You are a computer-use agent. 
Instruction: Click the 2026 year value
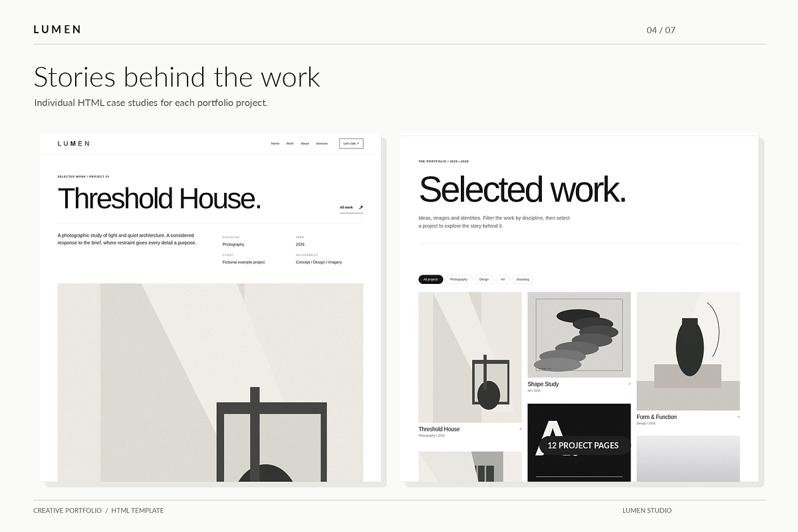click(x=300, y=245)
